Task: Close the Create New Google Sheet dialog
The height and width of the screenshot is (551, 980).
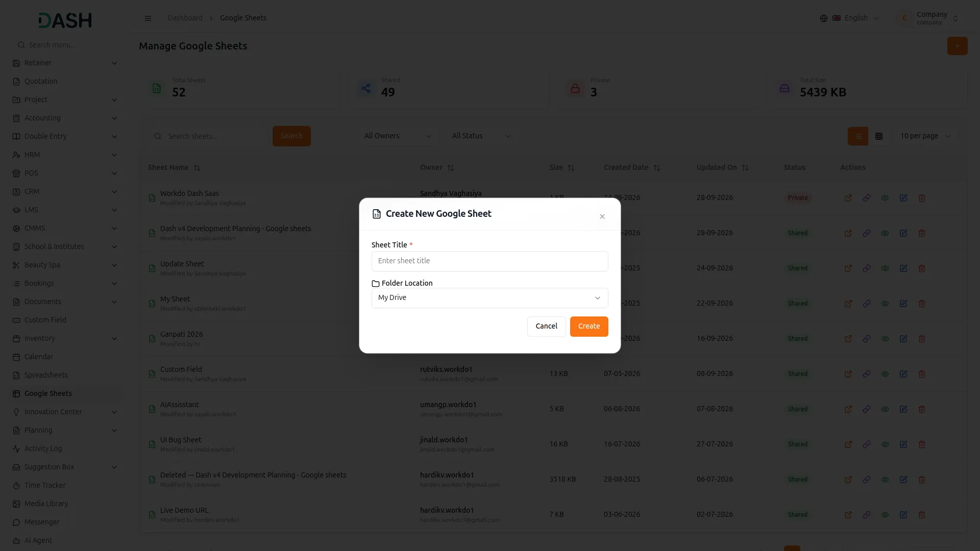Action: [x=602, y=217]
